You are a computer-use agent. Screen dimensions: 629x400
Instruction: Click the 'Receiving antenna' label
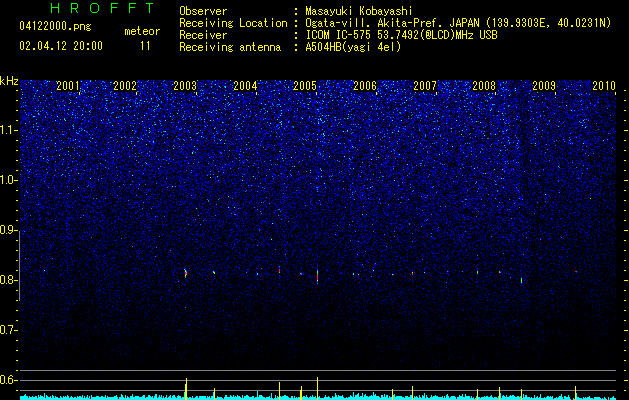(230, 47)
